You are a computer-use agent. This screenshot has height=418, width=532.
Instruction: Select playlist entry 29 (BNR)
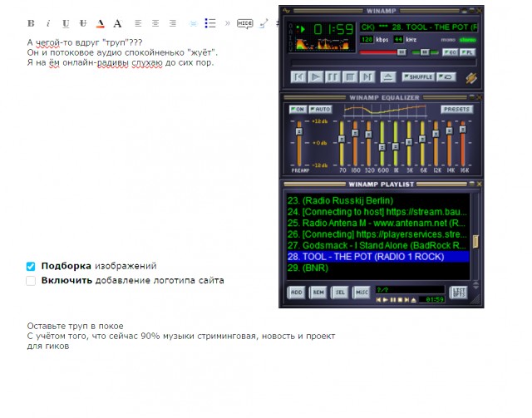(378, 268)
